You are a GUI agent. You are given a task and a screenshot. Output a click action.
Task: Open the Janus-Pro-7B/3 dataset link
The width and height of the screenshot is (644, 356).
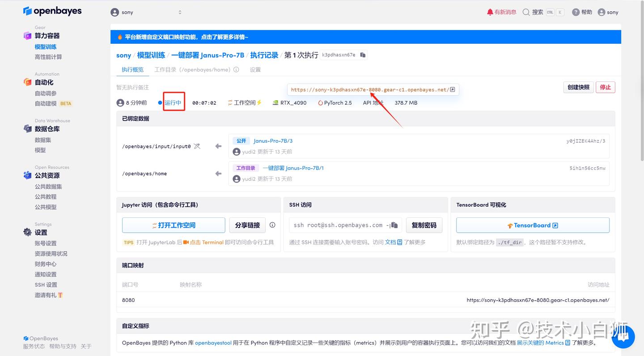274,140
